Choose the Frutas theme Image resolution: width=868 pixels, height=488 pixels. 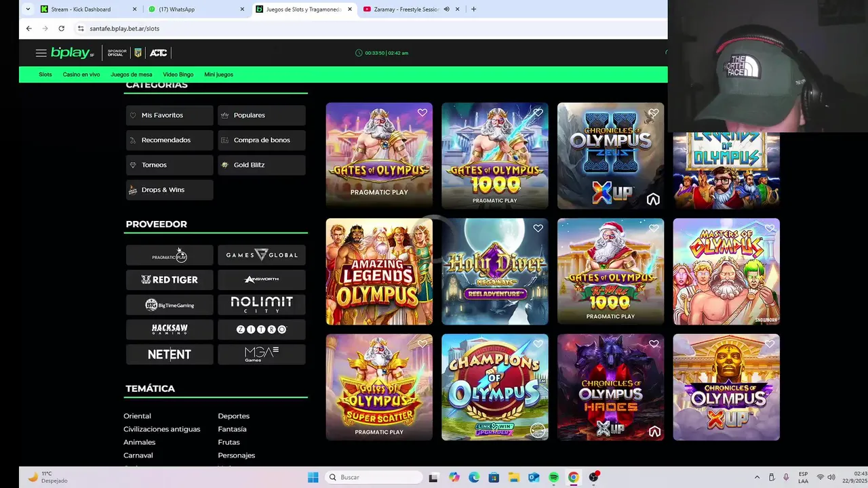pos(229,442)
